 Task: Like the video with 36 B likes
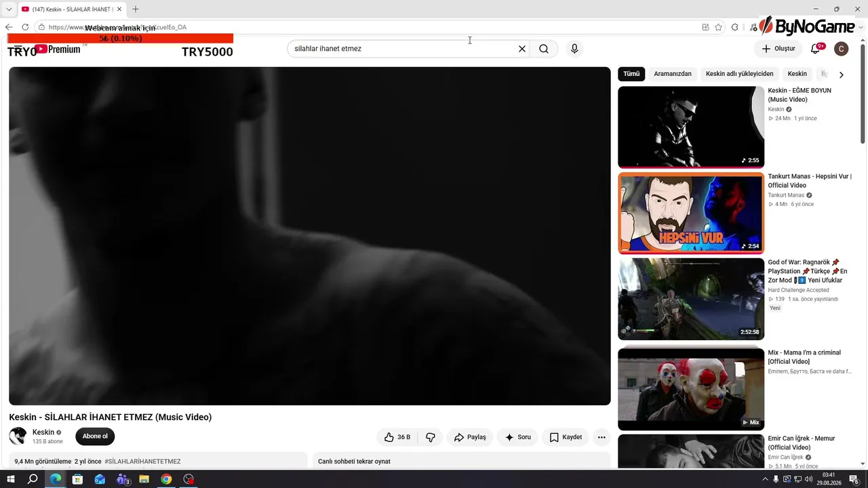click(397, 437)
